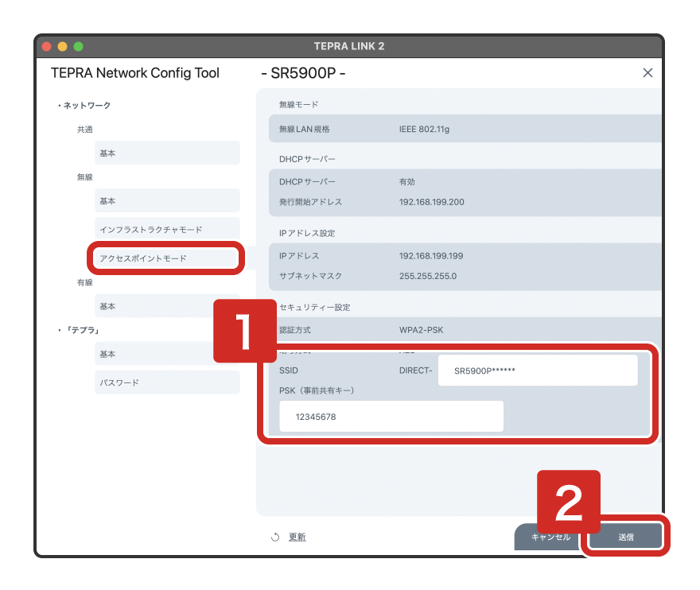The width and height of the screenshot is (700, 590).
Task: Collapse the ネットワーク section header
Action: [x=86, y=105]
